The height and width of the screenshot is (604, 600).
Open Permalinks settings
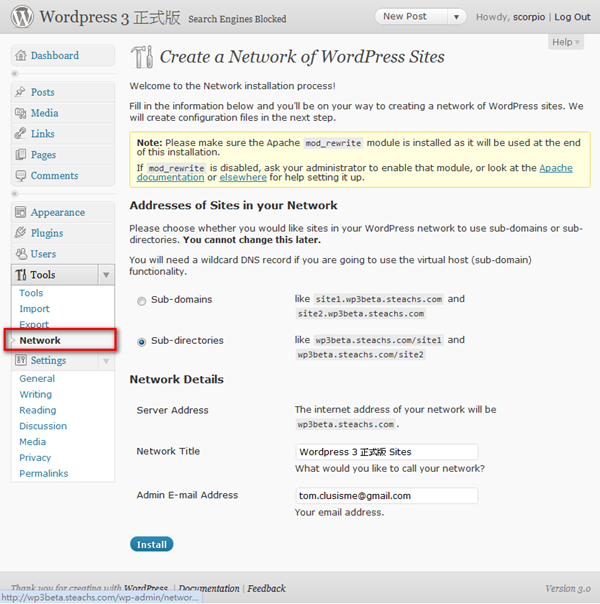[x=44, y=473]
